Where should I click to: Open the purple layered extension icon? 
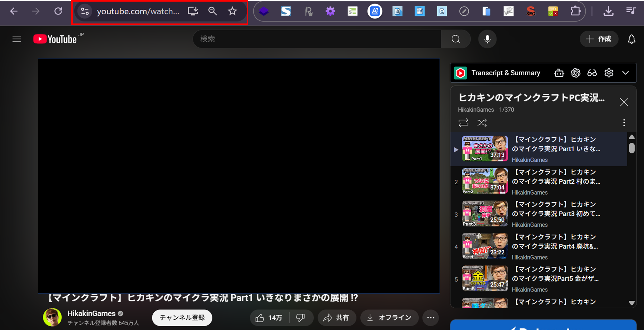pos(263,12)
